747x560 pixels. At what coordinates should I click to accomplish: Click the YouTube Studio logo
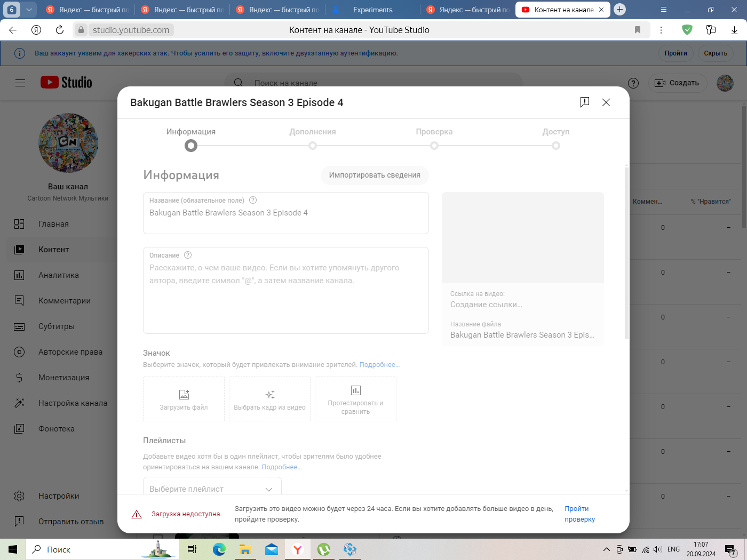66,82
